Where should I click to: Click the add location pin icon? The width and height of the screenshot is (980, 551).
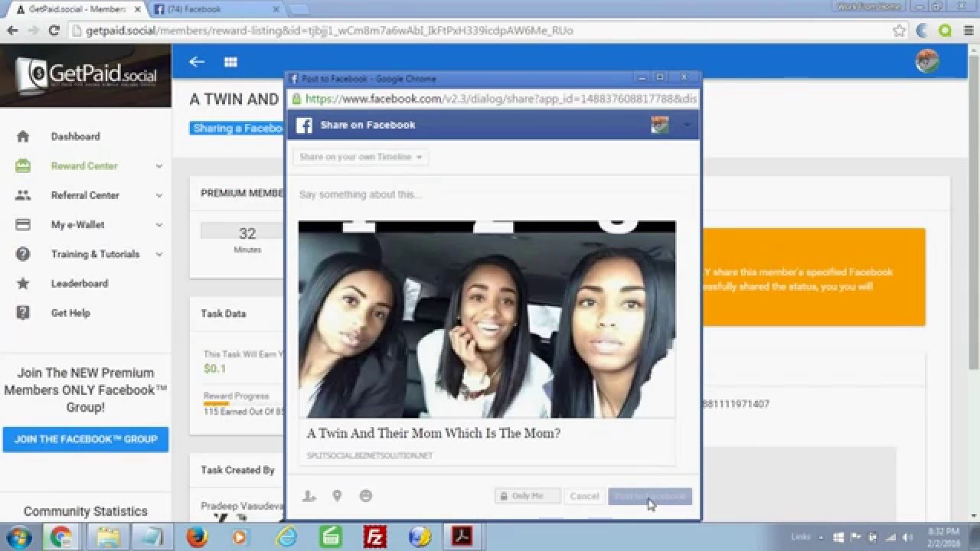(337, 496)
